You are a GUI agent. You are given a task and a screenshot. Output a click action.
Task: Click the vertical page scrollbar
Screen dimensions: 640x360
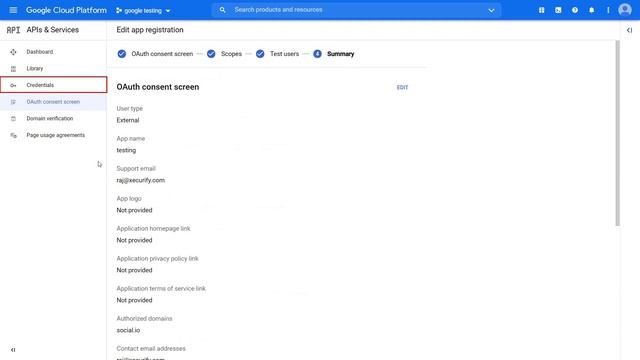[x=618, y=133]
